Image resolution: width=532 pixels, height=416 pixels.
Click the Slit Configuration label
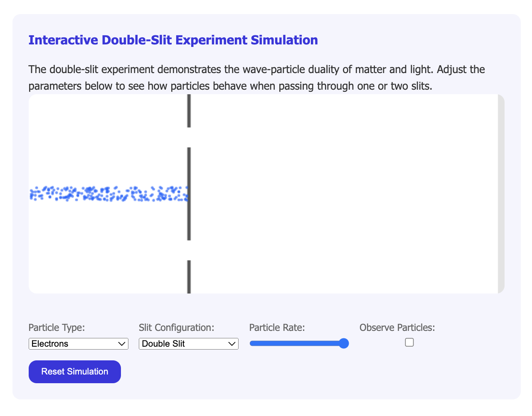[x=176, y=328]
